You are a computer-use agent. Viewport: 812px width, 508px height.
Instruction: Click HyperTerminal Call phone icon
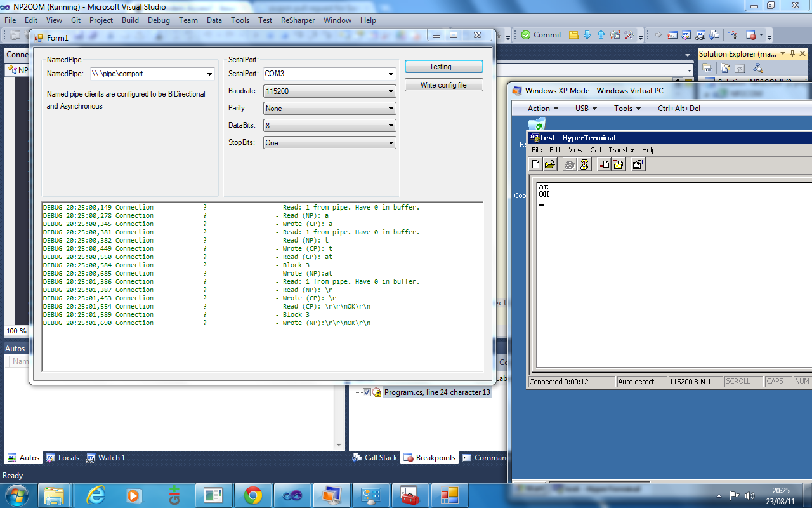[570, 164]
